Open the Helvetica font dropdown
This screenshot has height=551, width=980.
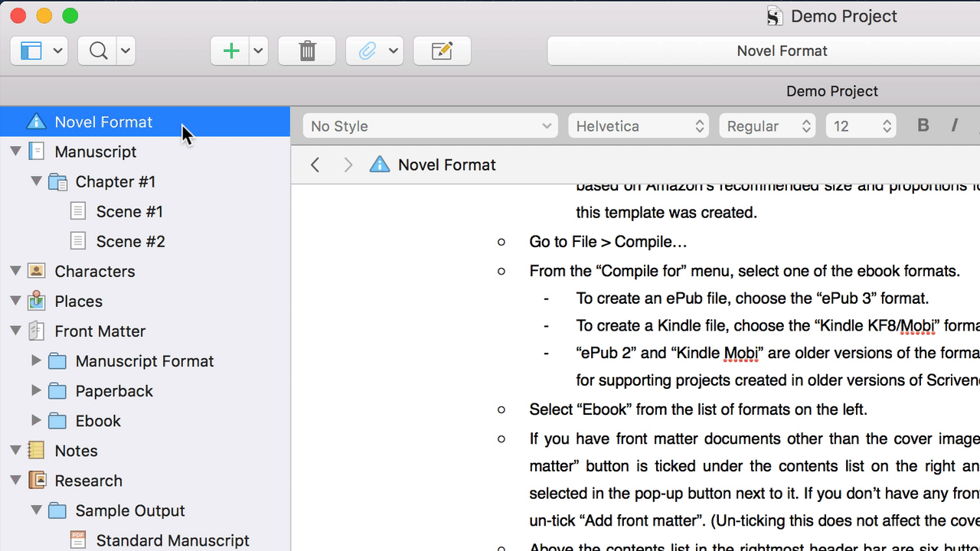639,126
